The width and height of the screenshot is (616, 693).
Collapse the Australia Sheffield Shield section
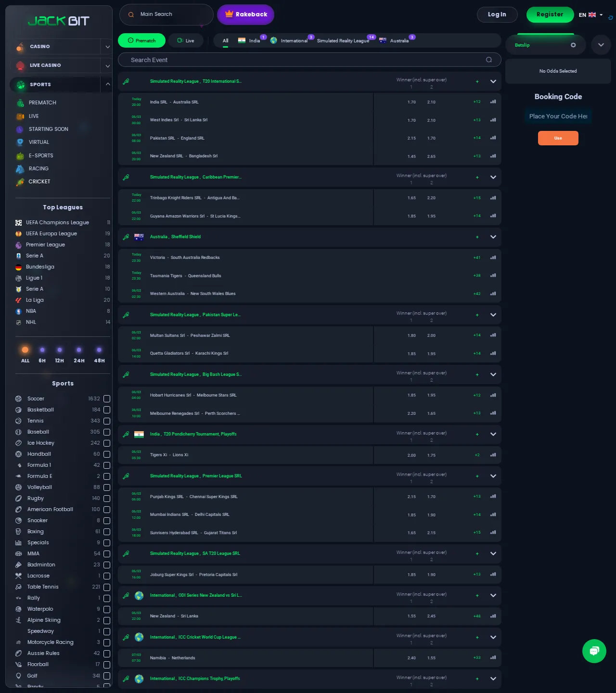click(x=493, y=237)
